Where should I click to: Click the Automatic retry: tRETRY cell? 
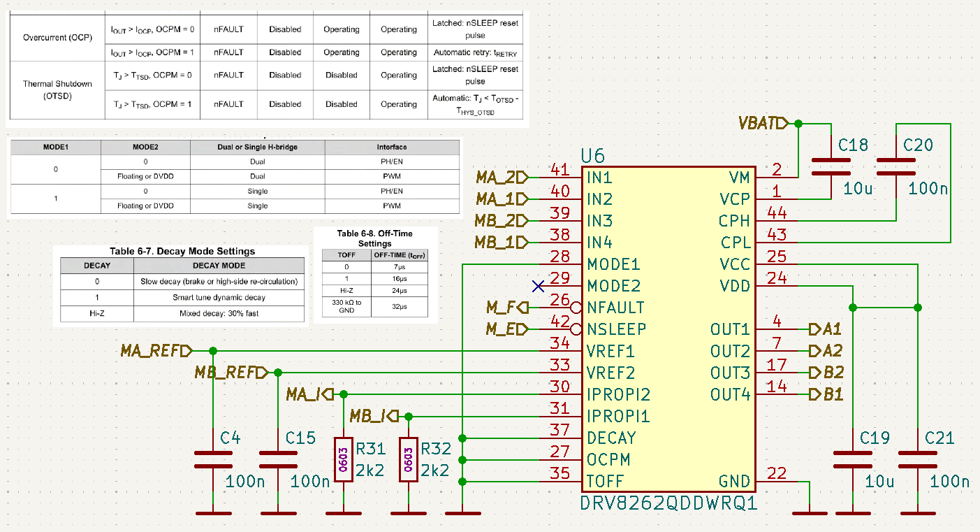tap(476, 52)
